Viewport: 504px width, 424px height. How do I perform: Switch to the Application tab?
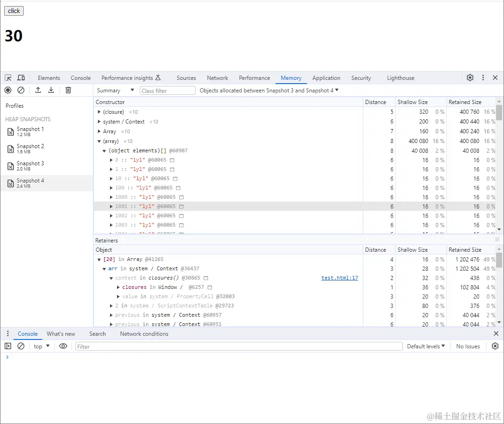pos(326,78)
